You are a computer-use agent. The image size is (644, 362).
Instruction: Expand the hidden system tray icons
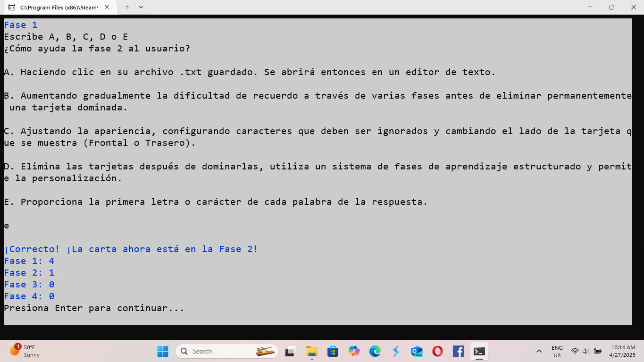pyautogui.click(x=539, y=351)
